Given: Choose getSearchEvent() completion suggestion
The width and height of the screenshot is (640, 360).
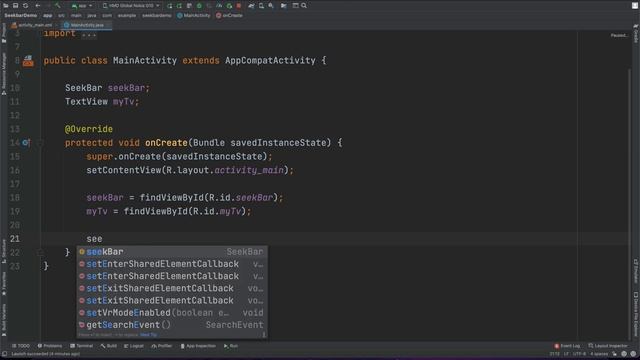Looking at the screenshot, I should (172, 325).
